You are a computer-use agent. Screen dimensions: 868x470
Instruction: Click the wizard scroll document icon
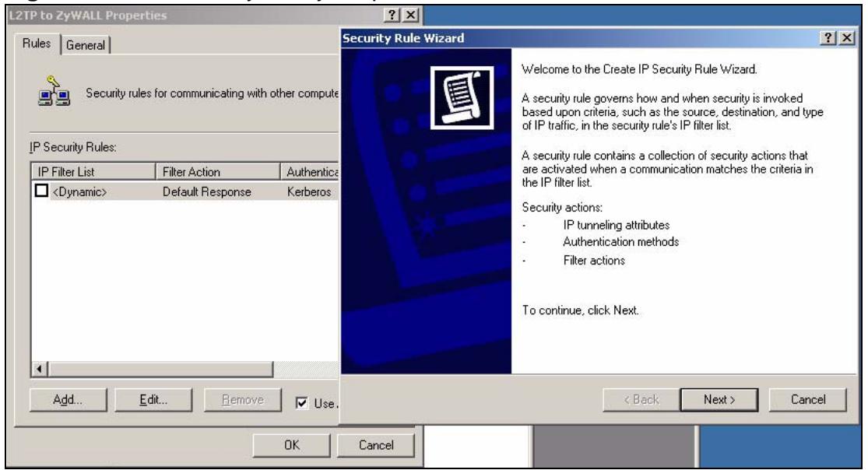pos(462,97)
